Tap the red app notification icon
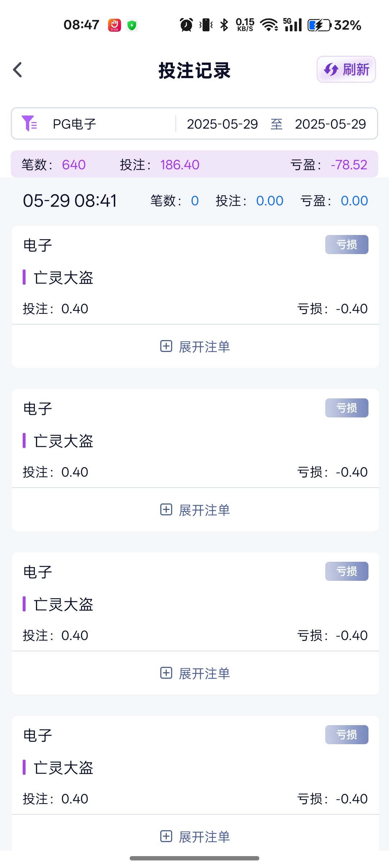 115,25
